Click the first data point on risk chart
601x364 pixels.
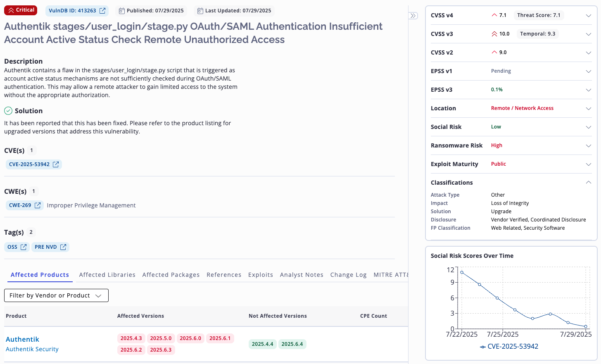pos(462,272)
